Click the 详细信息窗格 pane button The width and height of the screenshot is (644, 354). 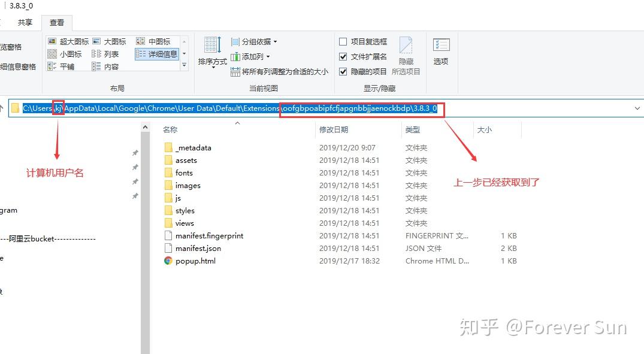(x=18, y=66)
